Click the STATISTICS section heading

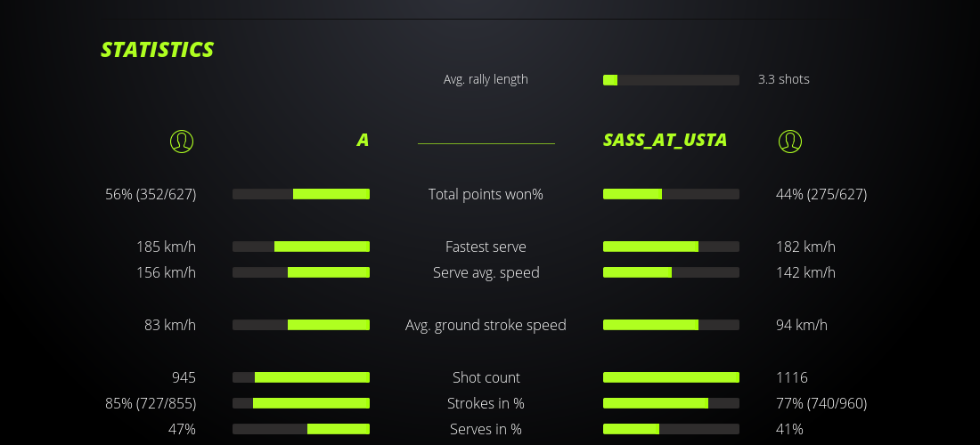click(158, 50)
